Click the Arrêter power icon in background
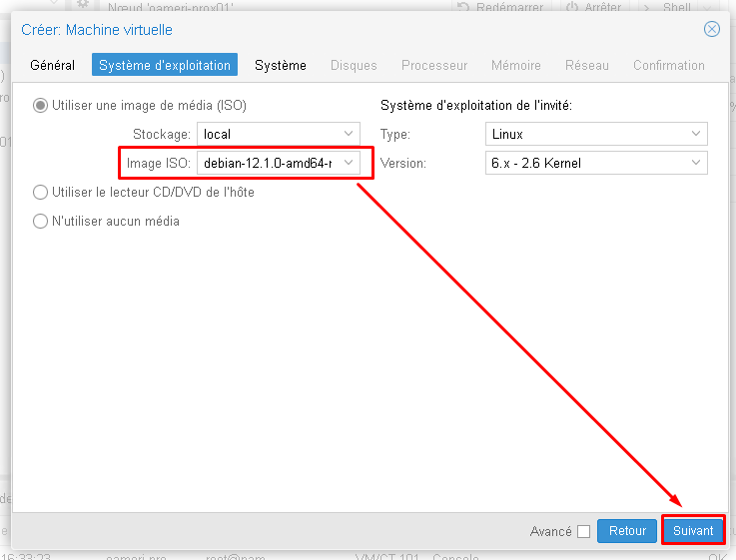Viewport: 736px width, 560px height. (x=572, y=7)
